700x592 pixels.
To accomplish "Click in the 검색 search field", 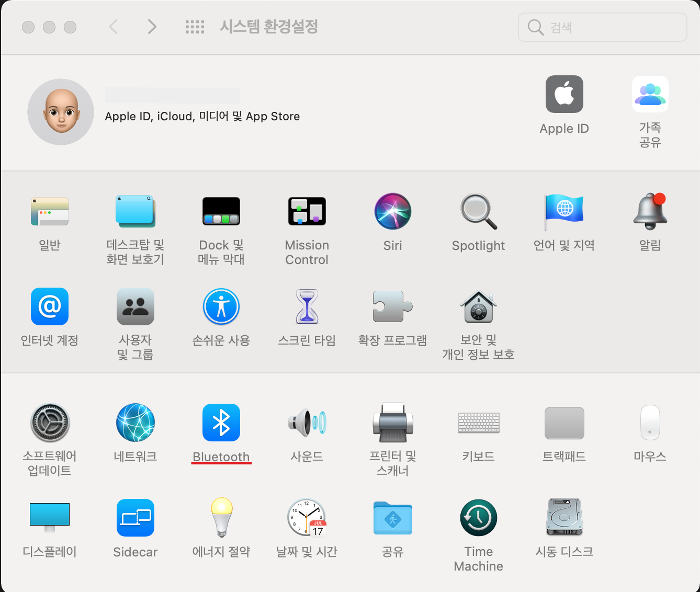I will pos(603,27).
